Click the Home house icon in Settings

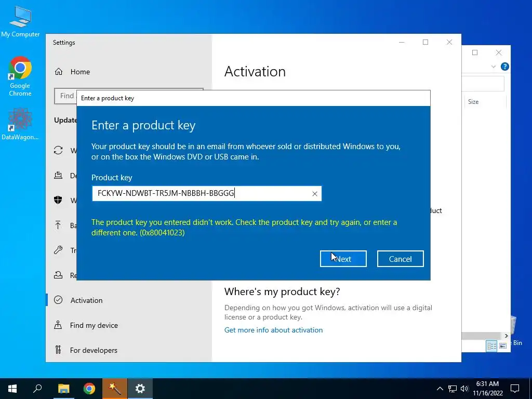[x=59, y=72]
